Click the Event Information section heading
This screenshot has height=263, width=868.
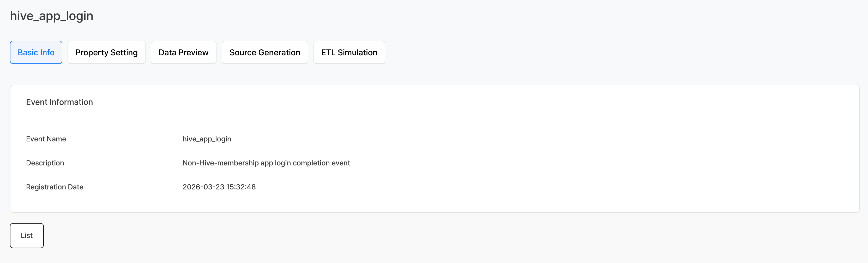(x=59, y=102)
